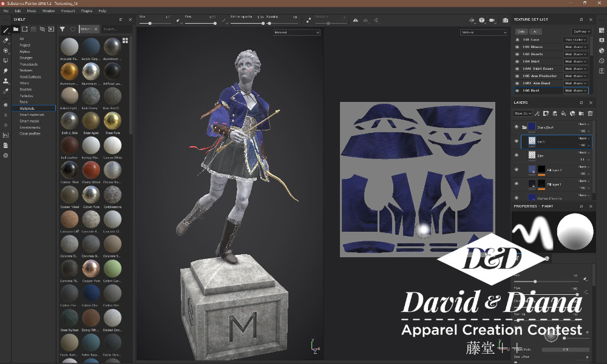Screen dimensions: 607x364
Task: Open the Edit menu
Action: (18, 11)
